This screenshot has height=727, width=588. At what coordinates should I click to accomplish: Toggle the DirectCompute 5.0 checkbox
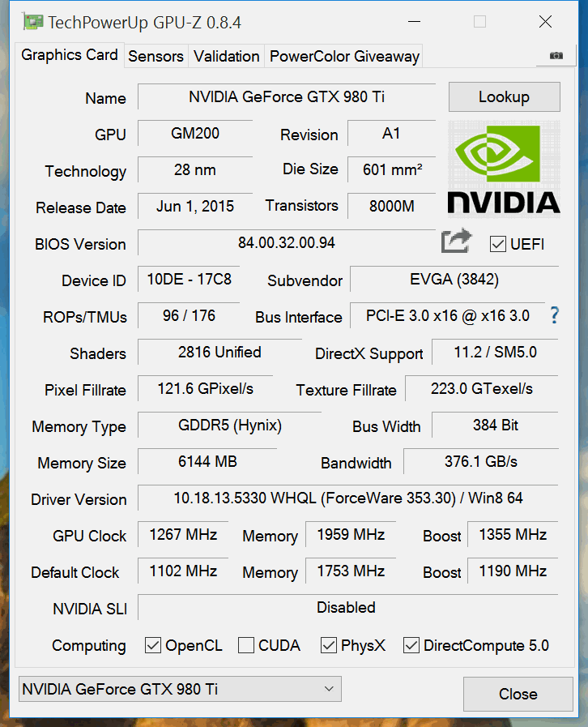click(x=411, y=645)
